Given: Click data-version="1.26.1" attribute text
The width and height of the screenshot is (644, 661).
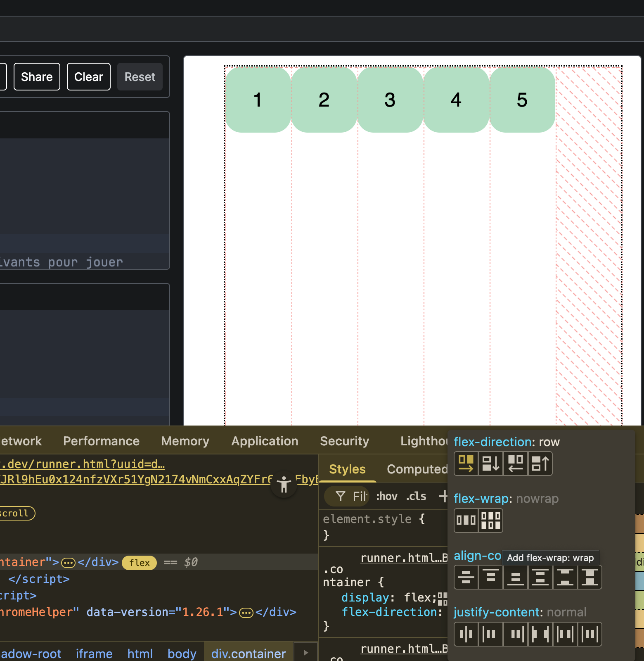Looking at the screenshot, I should coord(158,612).
